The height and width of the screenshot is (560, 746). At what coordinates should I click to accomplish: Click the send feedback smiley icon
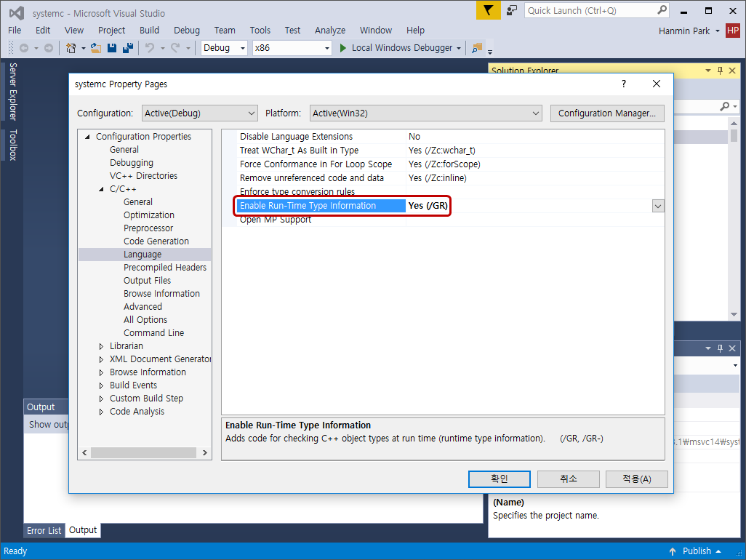[510, 12]
